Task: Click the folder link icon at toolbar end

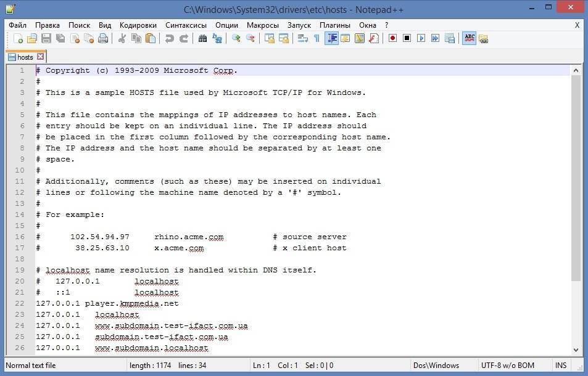Action: (x=483, y=38)
